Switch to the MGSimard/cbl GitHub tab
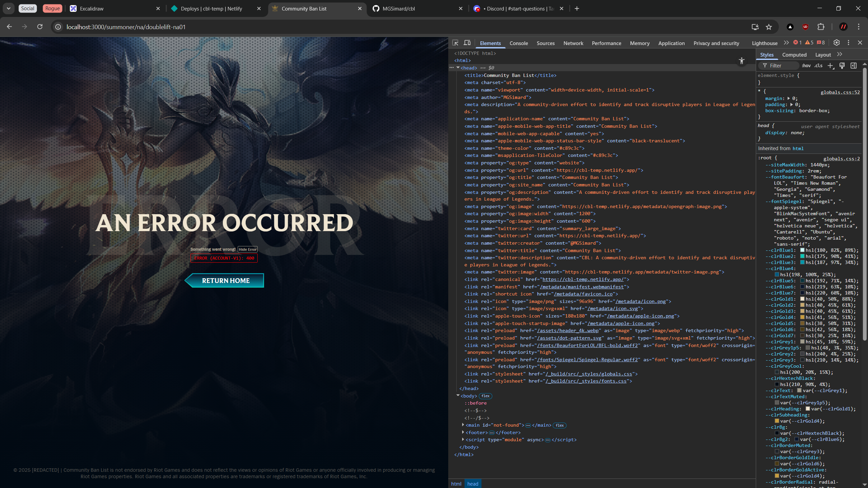Screen dimensions: 868x488 pyautogui.click(x=417, y=8)
